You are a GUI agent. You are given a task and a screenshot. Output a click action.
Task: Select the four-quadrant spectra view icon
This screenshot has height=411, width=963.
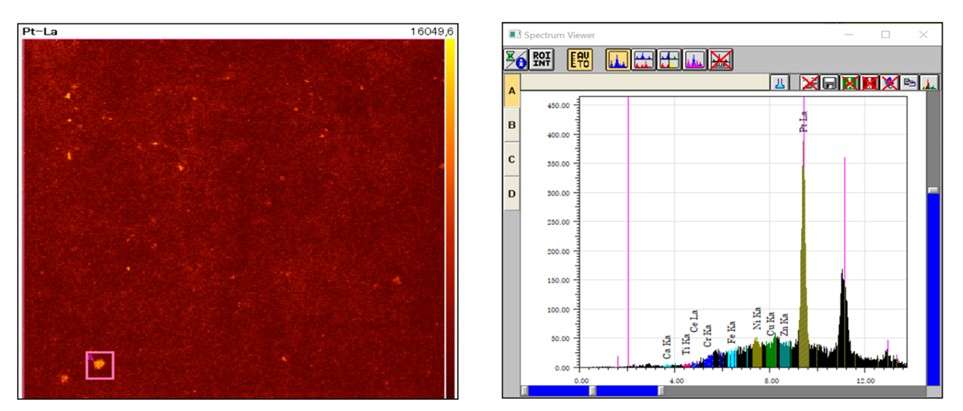pyautogui.click(x=669, y=60)
